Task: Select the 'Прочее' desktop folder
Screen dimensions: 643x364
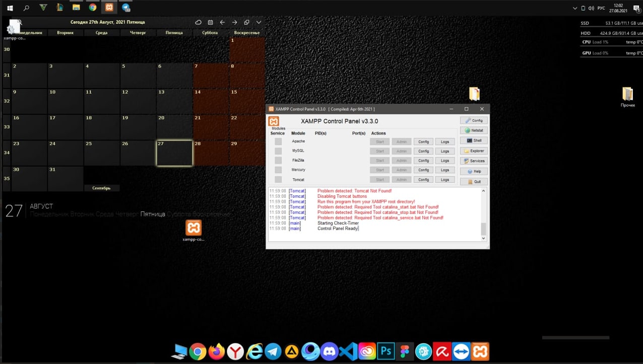Action: [627, 97]
